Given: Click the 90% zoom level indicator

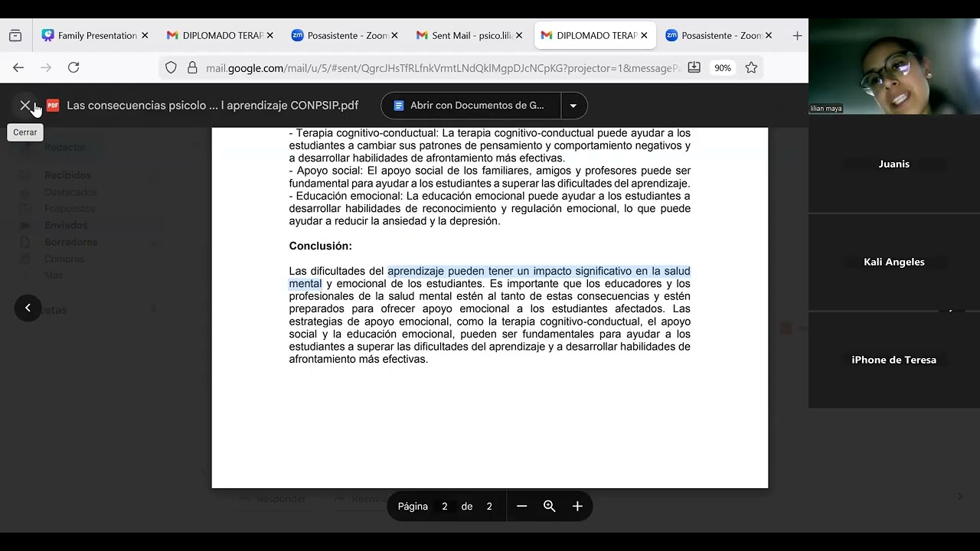Looking at the screenshot, I should click(722, 68).
